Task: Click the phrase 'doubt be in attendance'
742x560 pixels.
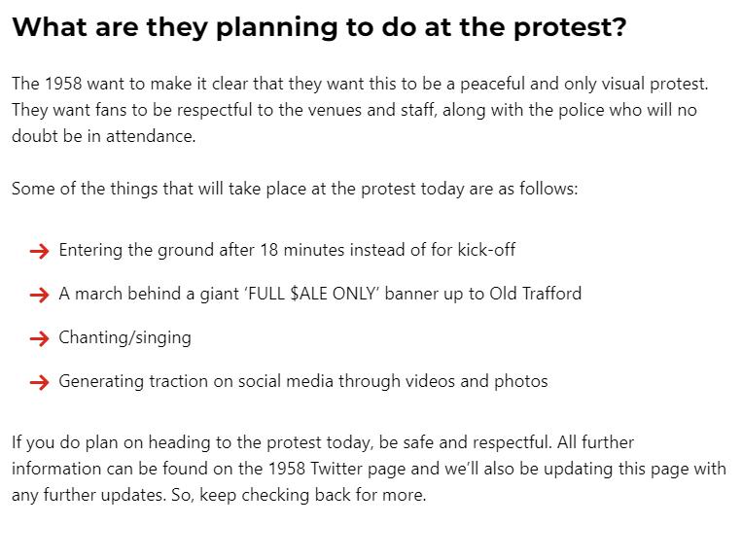Action: [104, 136]
